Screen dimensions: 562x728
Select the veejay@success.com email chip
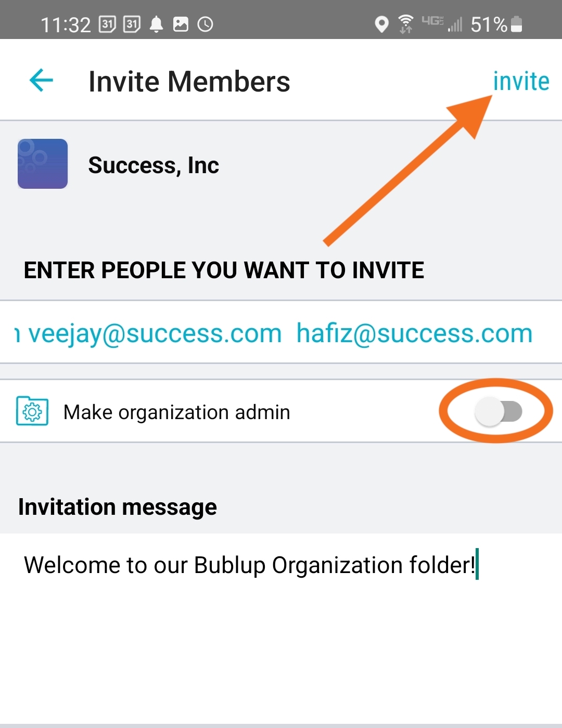[155, 333]
